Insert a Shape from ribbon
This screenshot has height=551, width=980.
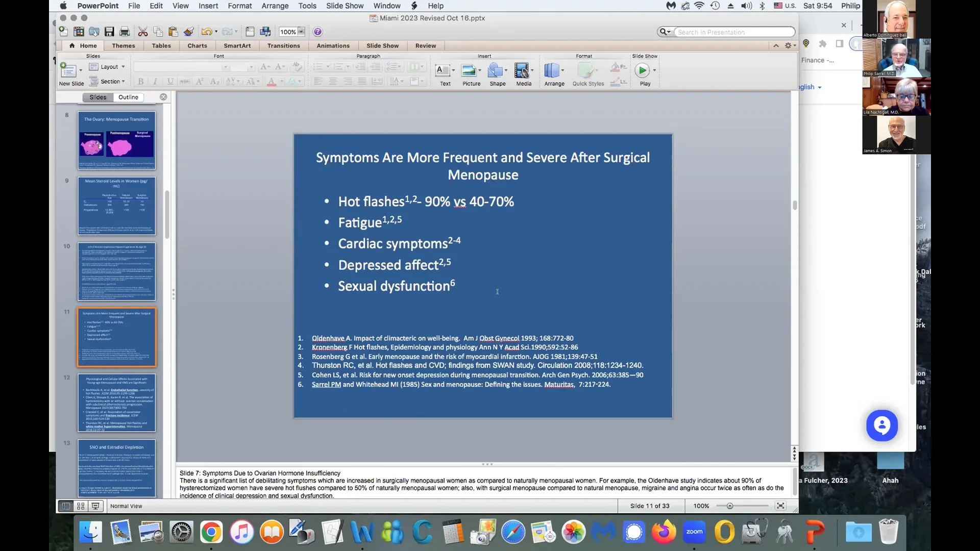coord(498,74)
